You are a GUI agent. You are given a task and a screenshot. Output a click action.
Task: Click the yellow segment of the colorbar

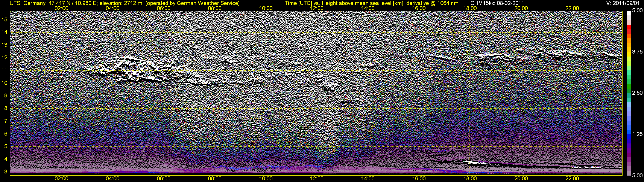point(629,54)
